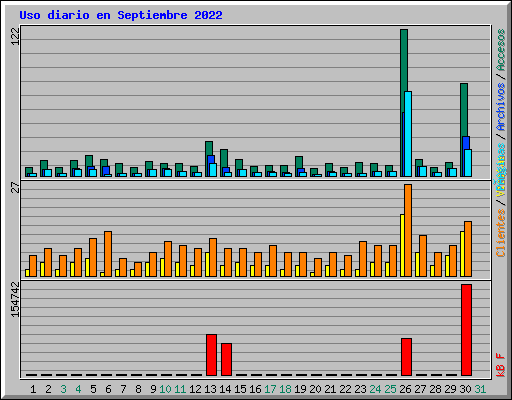Select the red KB bar for day 26
The image size is (512, 400).
[x=406, y=357]
